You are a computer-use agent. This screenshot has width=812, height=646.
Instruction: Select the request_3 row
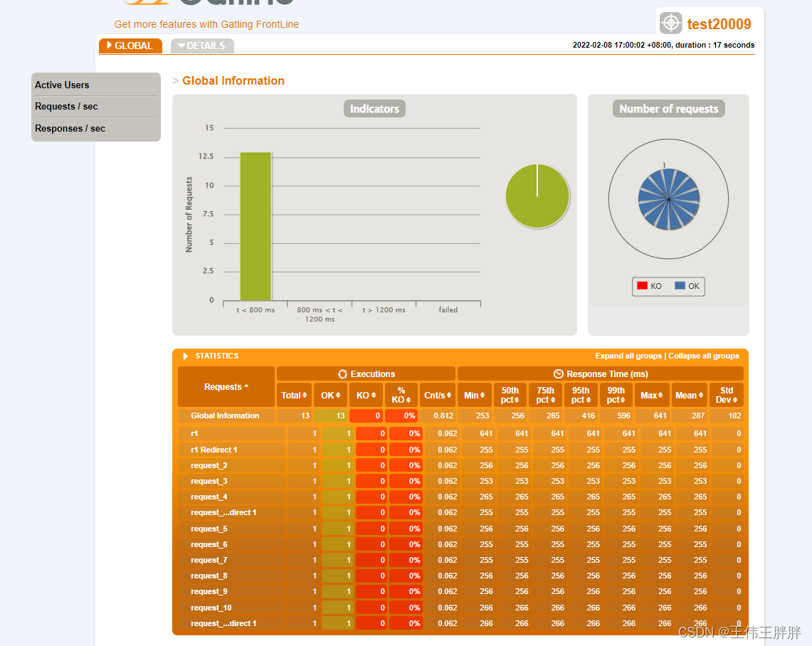click(460, 481)
